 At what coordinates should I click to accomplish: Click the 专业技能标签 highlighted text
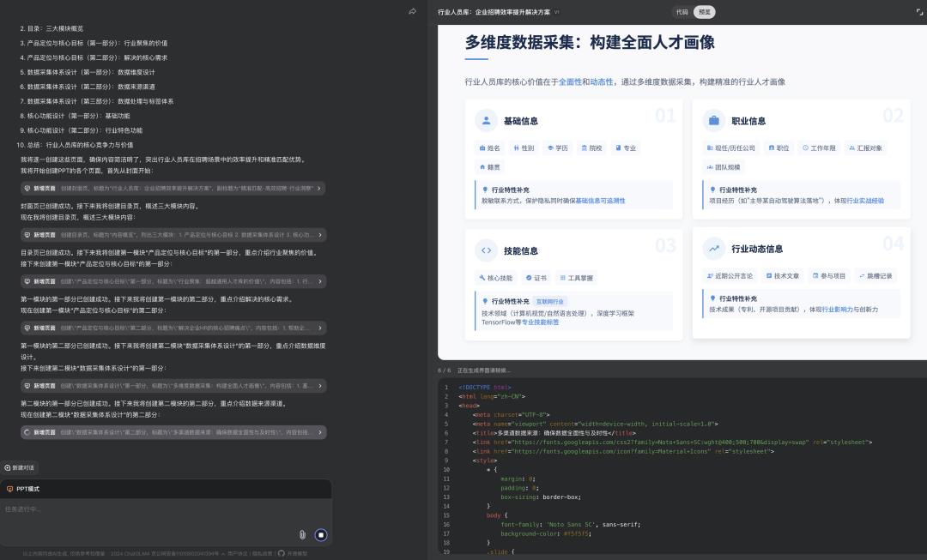(540, 322)
